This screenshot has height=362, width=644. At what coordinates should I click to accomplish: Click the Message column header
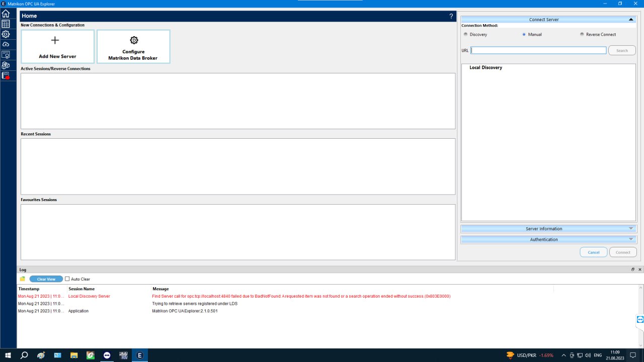[160, 289]
